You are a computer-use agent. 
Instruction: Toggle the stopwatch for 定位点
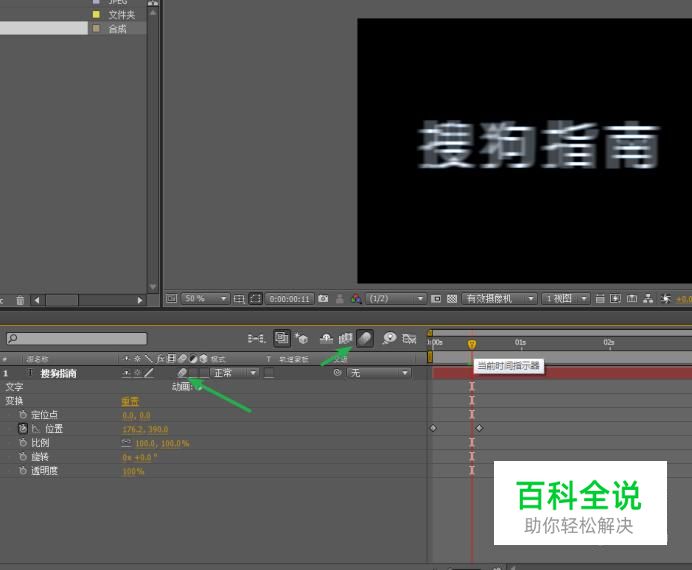pyautogui.click(x=23, y=415)
